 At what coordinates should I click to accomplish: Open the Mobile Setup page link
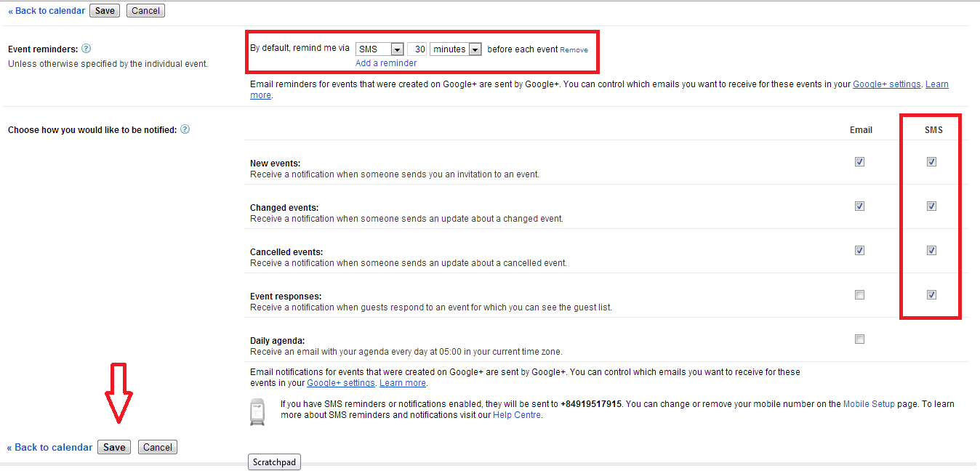coord(869,404)
